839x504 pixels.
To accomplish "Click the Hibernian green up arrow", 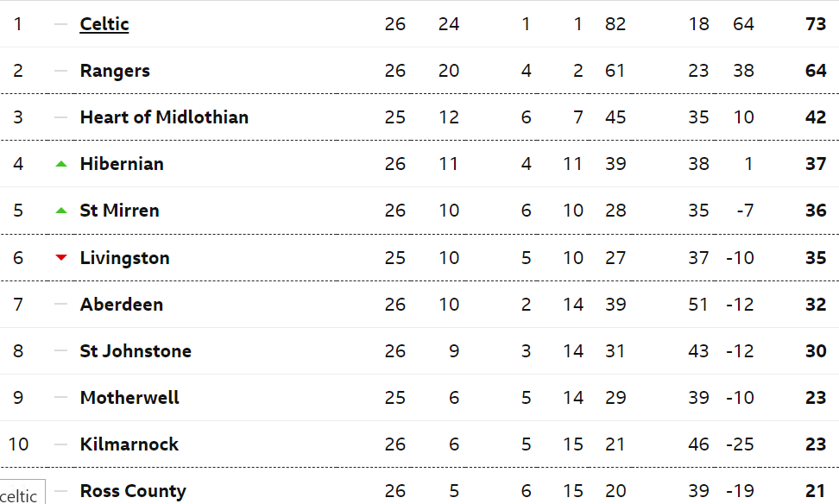I will click(x=61, y=164).
